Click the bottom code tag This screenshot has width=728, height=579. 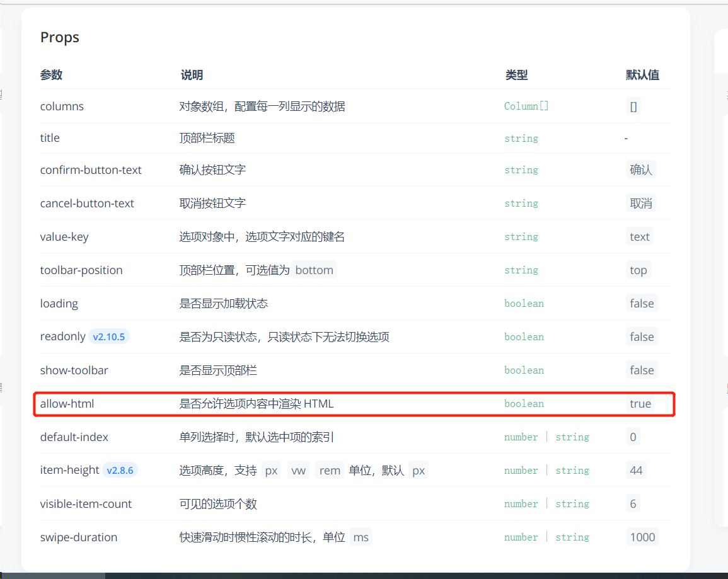point(315,270)
